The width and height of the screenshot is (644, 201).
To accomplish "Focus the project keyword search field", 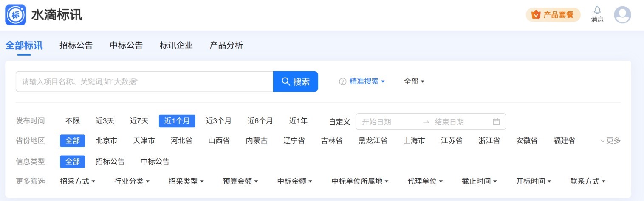I will click(144, 81).
